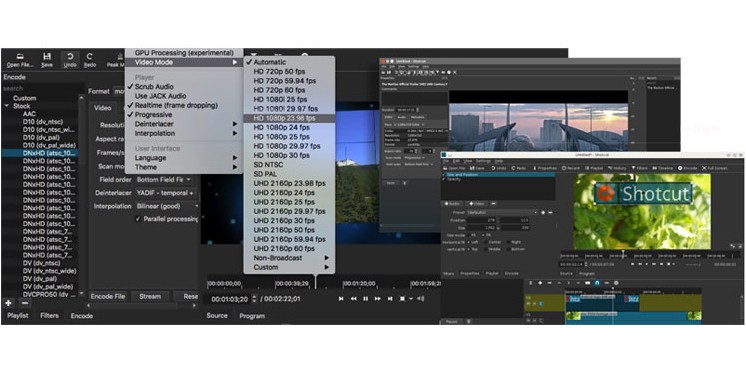Screen dimensions: 746x373
Task: Pause playback with the pause button
Action: [365, 299]
